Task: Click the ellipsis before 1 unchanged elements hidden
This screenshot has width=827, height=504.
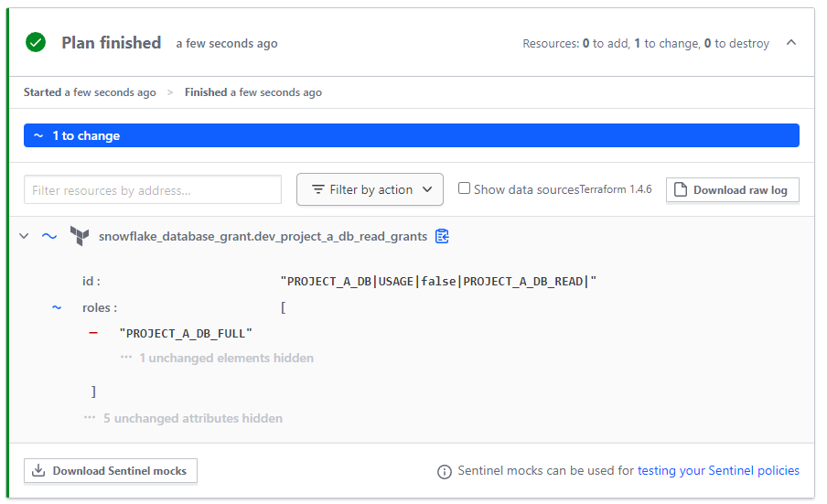Action: point(126,358)
